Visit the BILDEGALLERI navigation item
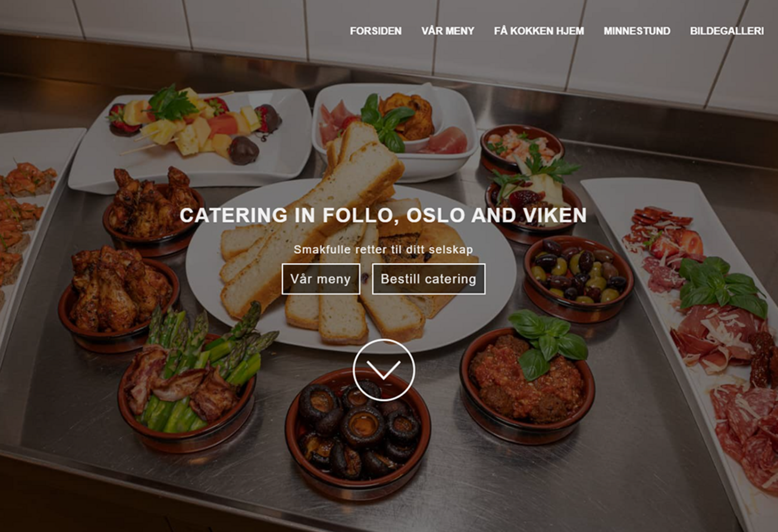The image size is (778, 532). tap(727, 31)
